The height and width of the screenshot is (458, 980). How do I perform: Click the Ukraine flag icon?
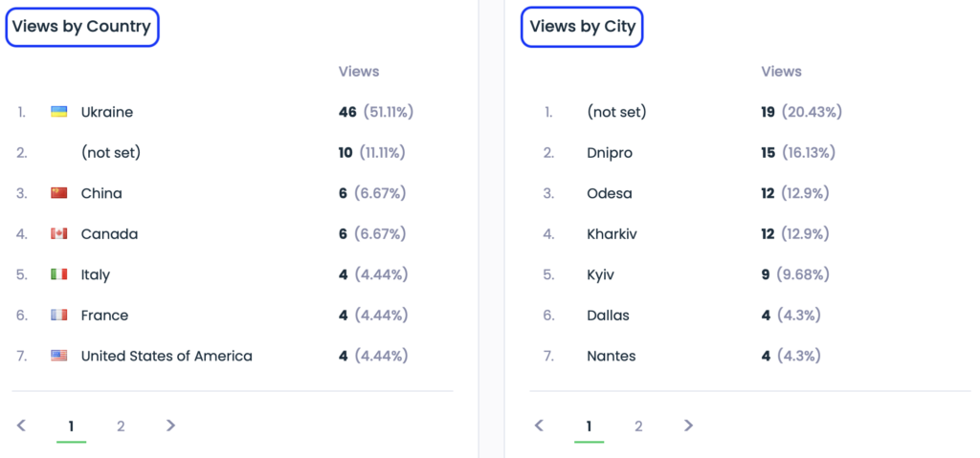coord(58,112)
